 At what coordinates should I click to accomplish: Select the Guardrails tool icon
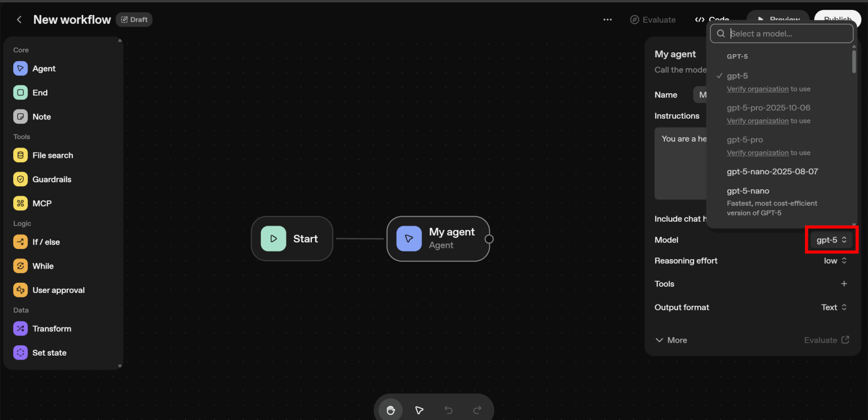coord(20,180)
